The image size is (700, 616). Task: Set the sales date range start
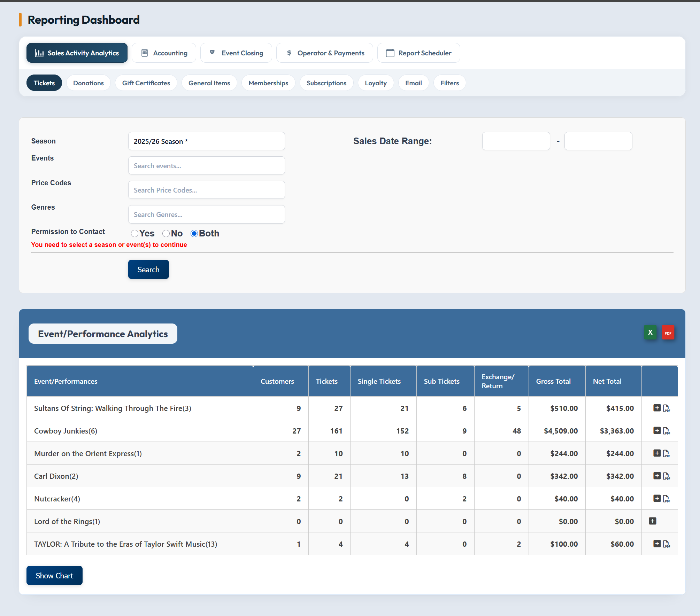click(516, 141)
